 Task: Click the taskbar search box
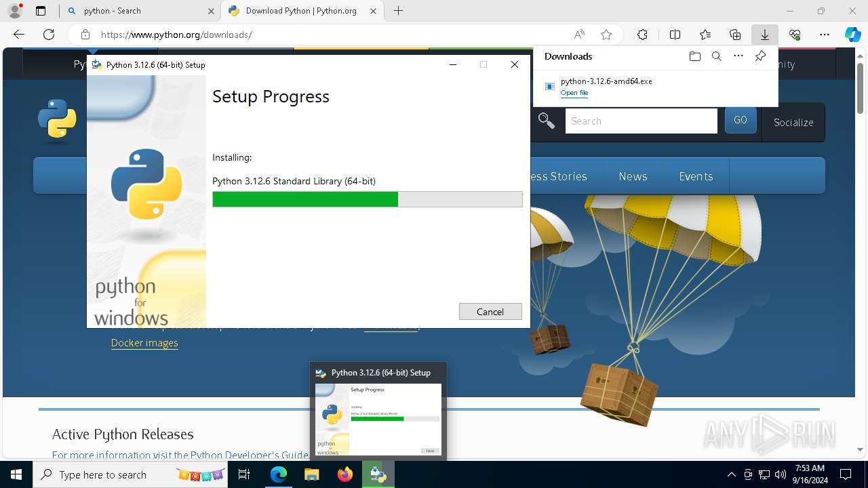(132, 474)
